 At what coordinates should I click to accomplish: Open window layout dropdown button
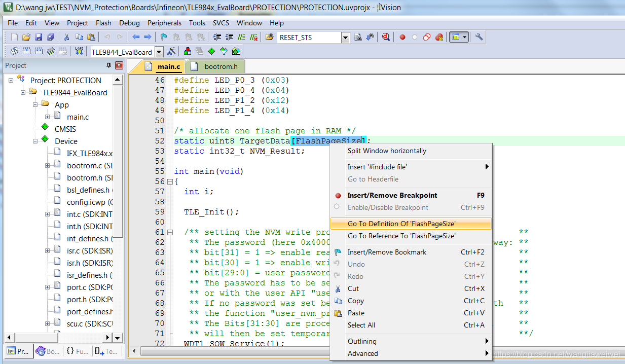459,37
